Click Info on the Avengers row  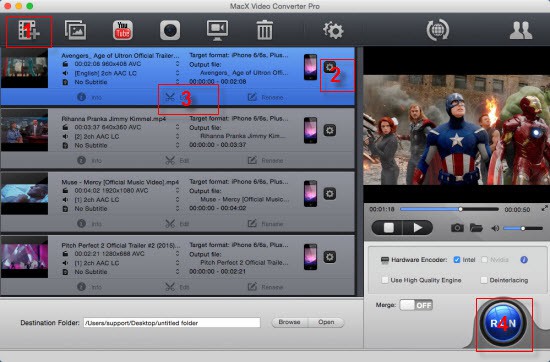(89, 97)
